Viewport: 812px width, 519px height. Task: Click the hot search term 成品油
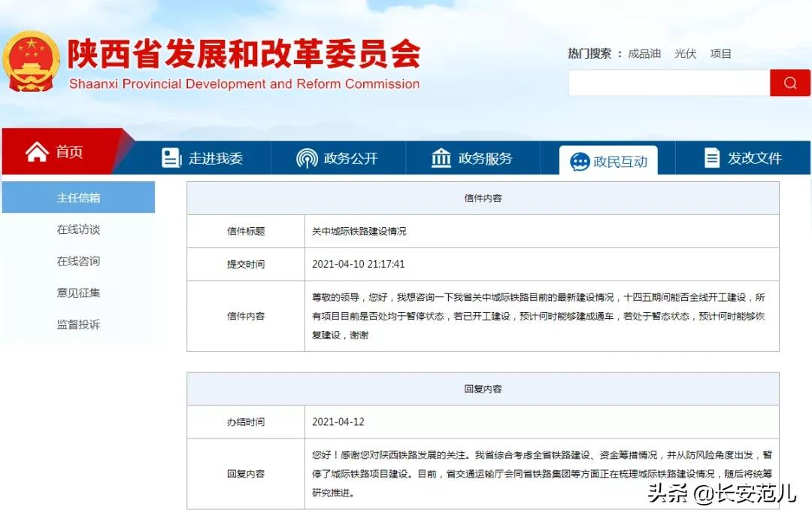click(x=644, y=54)
